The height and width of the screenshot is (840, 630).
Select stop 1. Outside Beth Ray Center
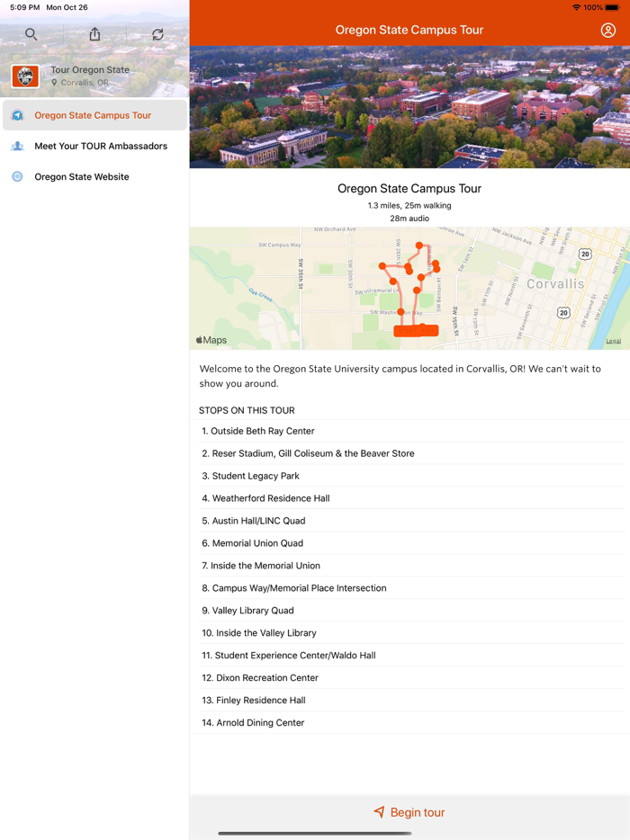click(x=412, y=431)
